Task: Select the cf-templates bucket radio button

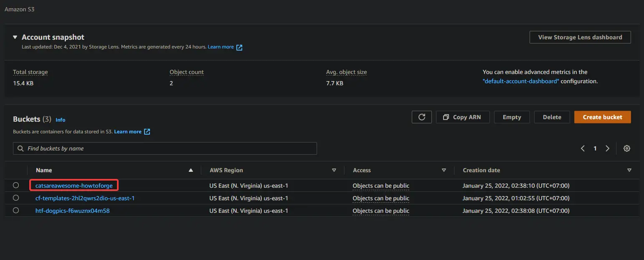Action: (x=15, y=198)
